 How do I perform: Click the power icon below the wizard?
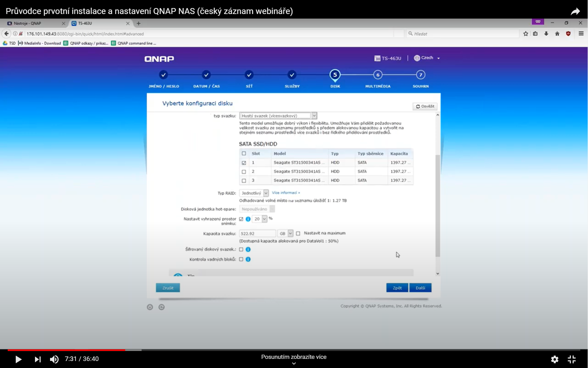[x=150, y=307]
